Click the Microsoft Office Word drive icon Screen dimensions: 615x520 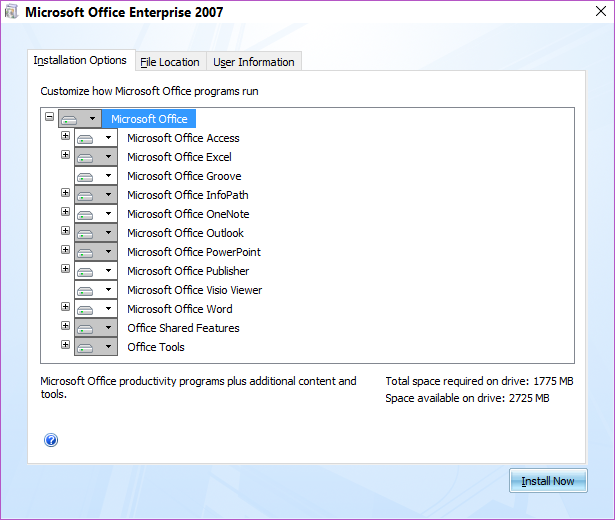tap(86, 309)
